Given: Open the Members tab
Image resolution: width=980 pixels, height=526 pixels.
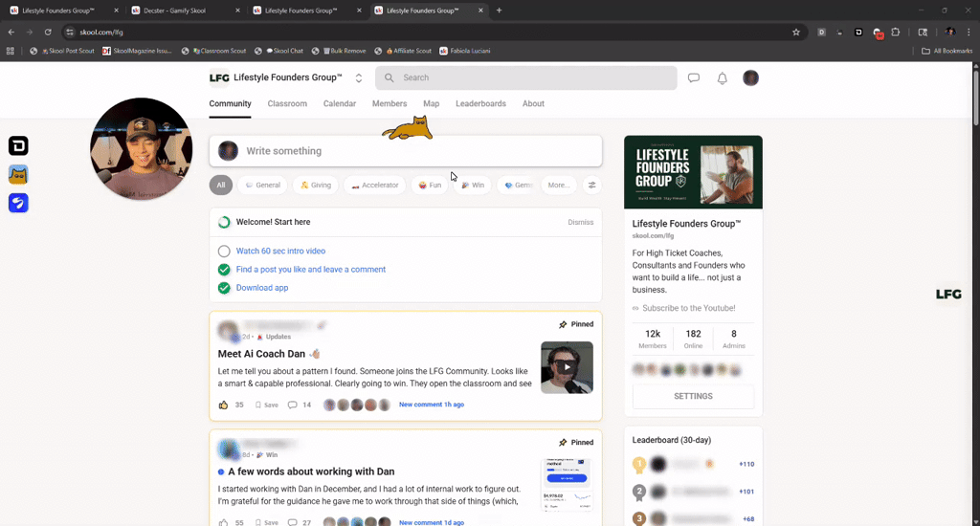Looking at the screenshot, I should click(390, 103).
